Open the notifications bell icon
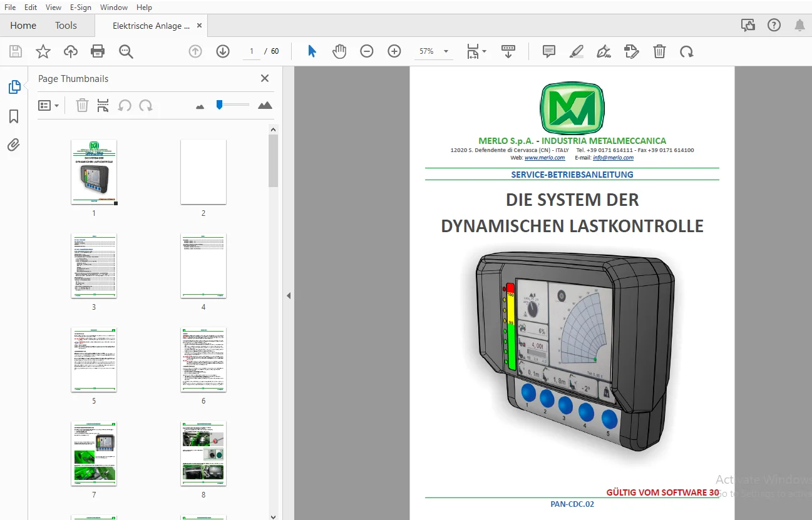The width and height of the screenshot is (812, 520). click(799, 25)
